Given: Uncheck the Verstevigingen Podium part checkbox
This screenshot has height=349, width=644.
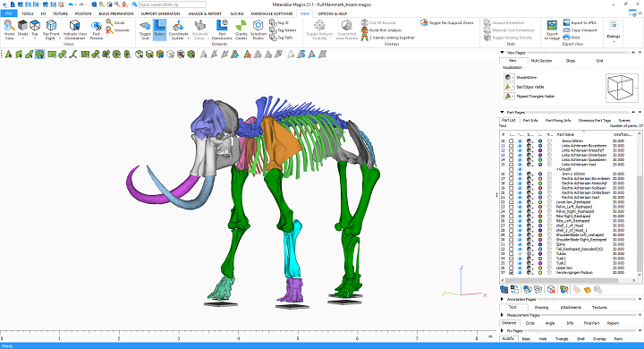Looking at the screenshot, I should pyautogui.click(x=511, y=273).
